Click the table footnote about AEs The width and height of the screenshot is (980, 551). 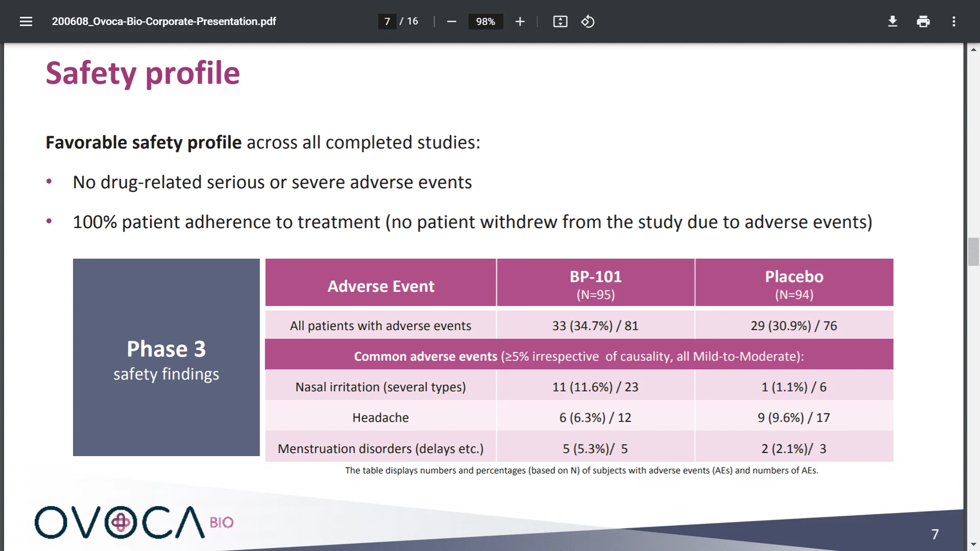581,470
